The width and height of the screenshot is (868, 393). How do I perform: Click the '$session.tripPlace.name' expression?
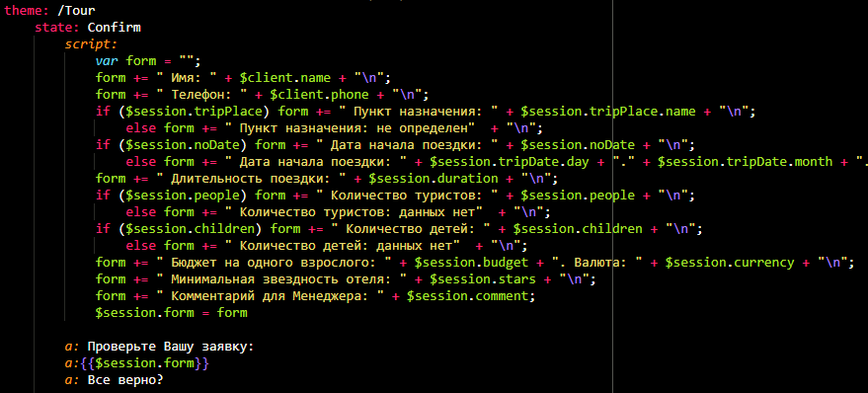tap(608, 112)
